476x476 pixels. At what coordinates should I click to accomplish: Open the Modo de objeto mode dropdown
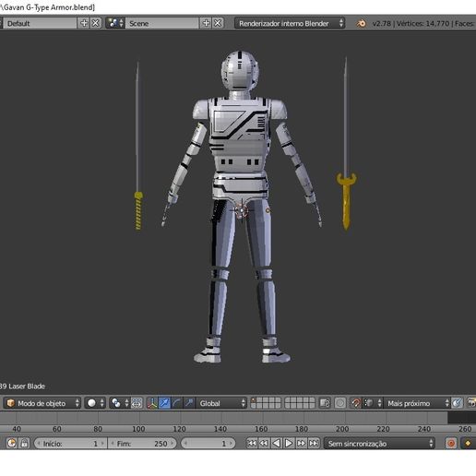coord(42,403)
